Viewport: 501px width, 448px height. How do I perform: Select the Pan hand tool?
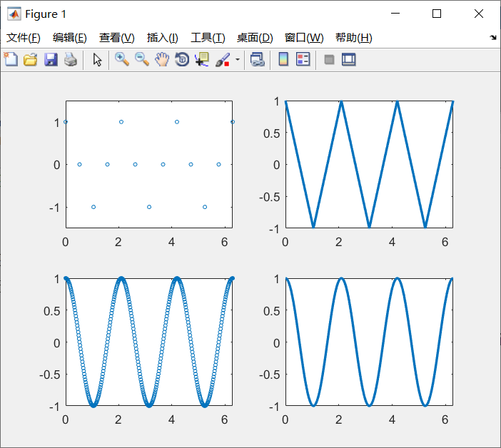pos(162,59)
